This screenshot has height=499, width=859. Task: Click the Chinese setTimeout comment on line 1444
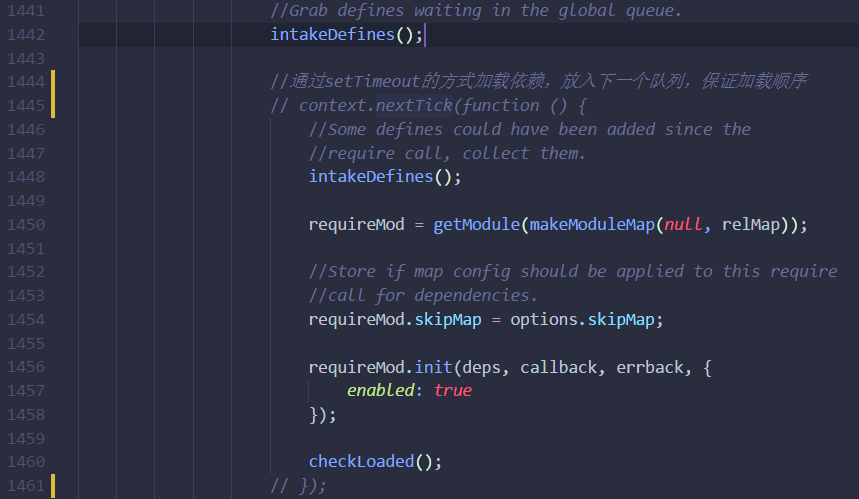(538, 82)
